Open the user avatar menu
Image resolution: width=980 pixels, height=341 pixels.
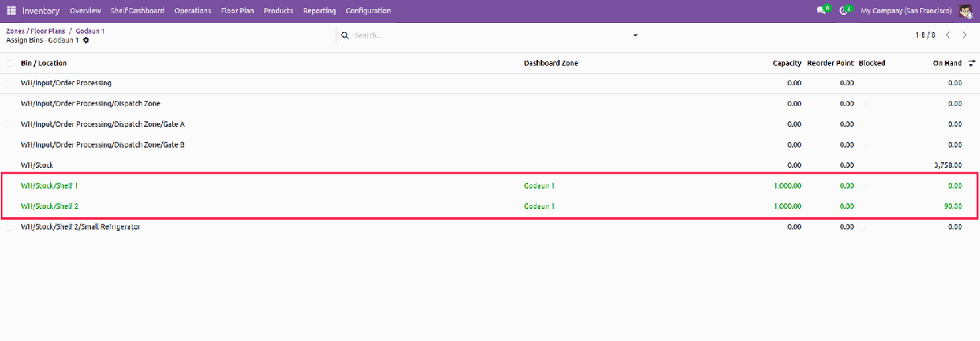tap(965, 11)
